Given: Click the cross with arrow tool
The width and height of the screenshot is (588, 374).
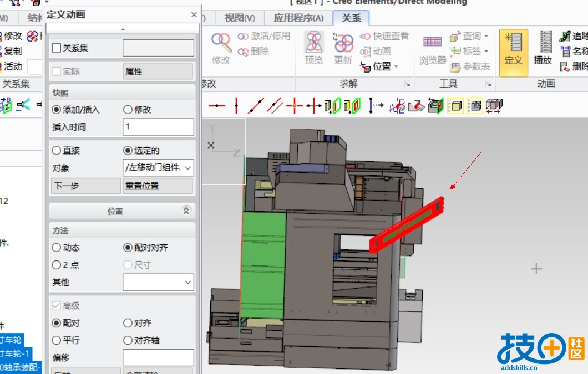Looking at the screenshot, I should (x=313, y=106).
